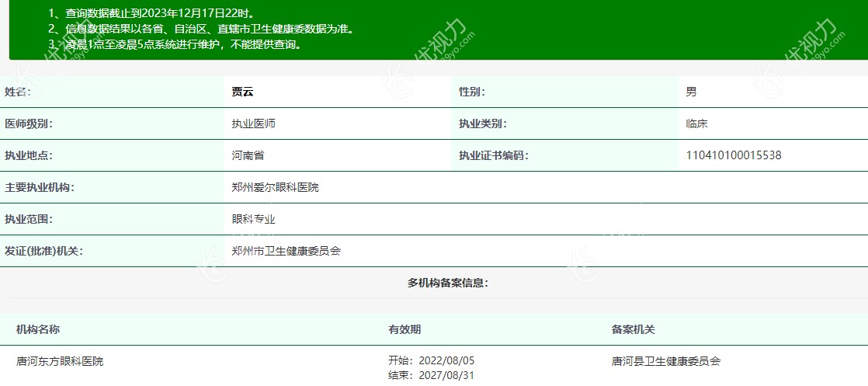This screenshot has height=386, width=868.
Task: Click notice line about 凌晨1点至凌晨5点 maintenance
Action: click(x=176, y=44)
